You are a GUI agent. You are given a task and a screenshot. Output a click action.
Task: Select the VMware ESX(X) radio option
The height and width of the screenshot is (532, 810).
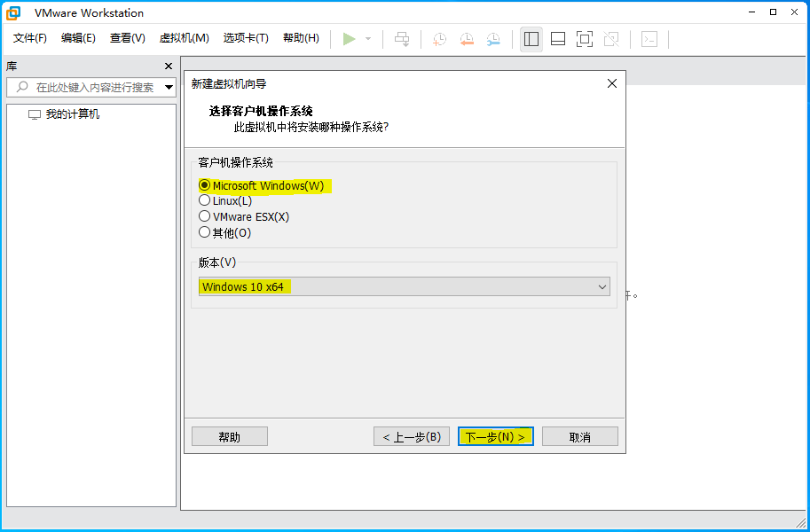coord(244,216)
